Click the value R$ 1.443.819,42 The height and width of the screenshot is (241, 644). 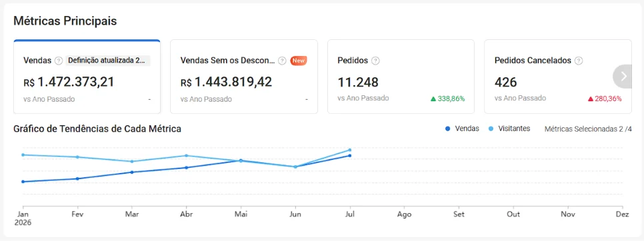click(226, 82)
